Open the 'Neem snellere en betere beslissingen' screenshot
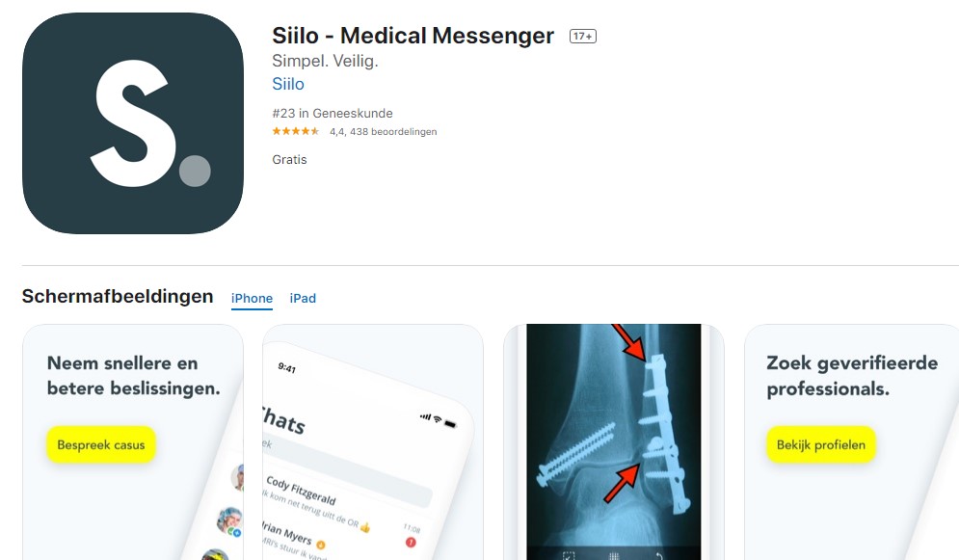Viewport: 959px width, 560px height. 133,442
